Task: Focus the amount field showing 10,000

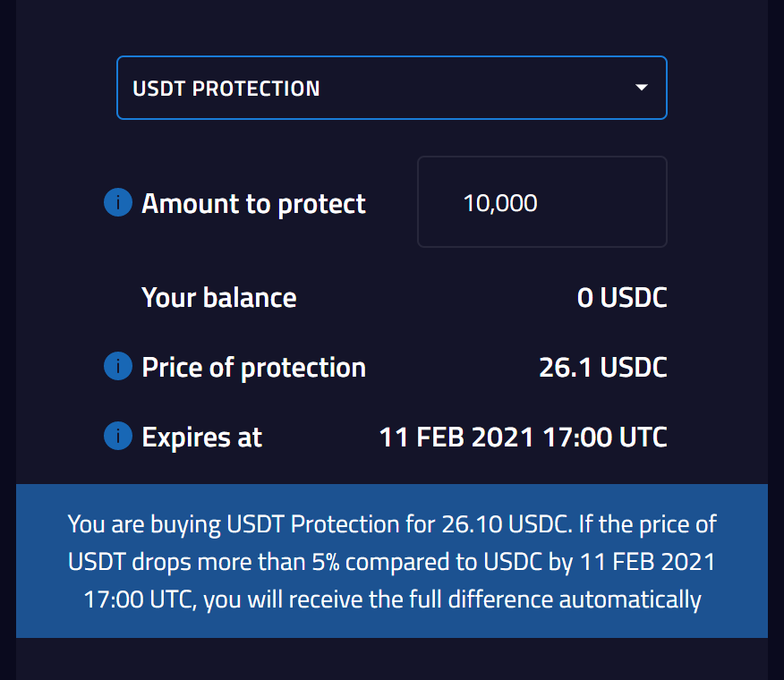Action: [542, 202]
